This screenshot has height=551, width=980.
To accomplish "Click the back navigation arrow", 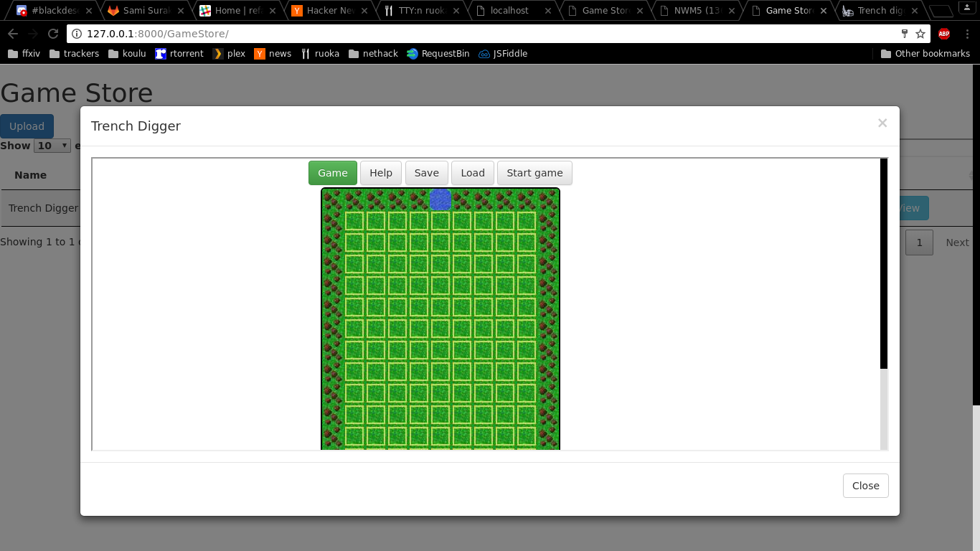I will pos(13,34).
